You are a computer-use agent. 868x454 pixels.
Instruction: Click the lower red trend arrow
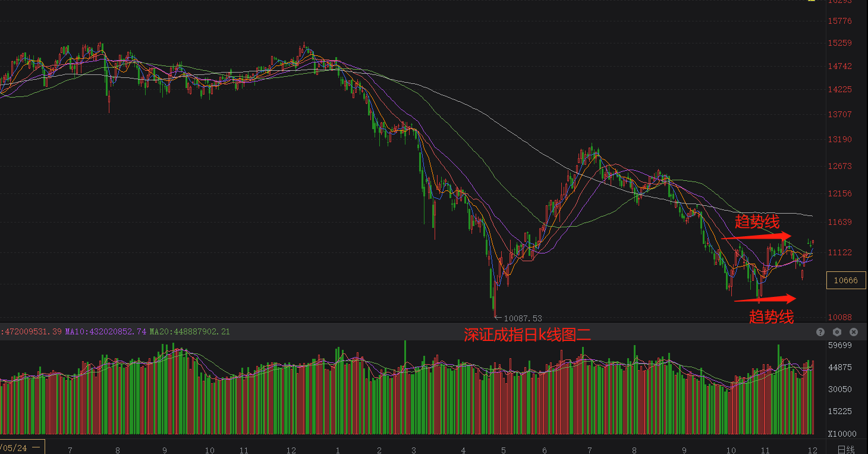tap(765, 299)
